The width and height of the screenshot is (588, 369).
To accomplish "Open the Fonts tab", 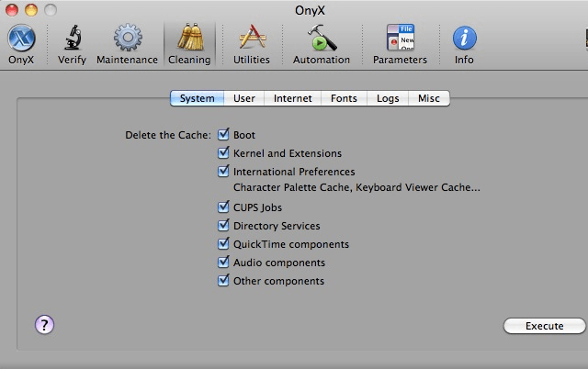I will point(345,98).
